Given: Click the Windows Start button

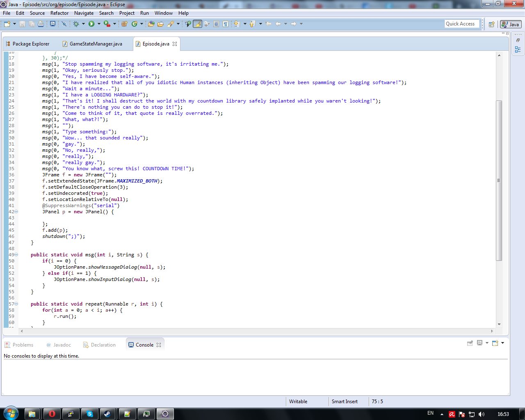Looking at the screenshot, I should pyautogui.click(x=10, y=413).
